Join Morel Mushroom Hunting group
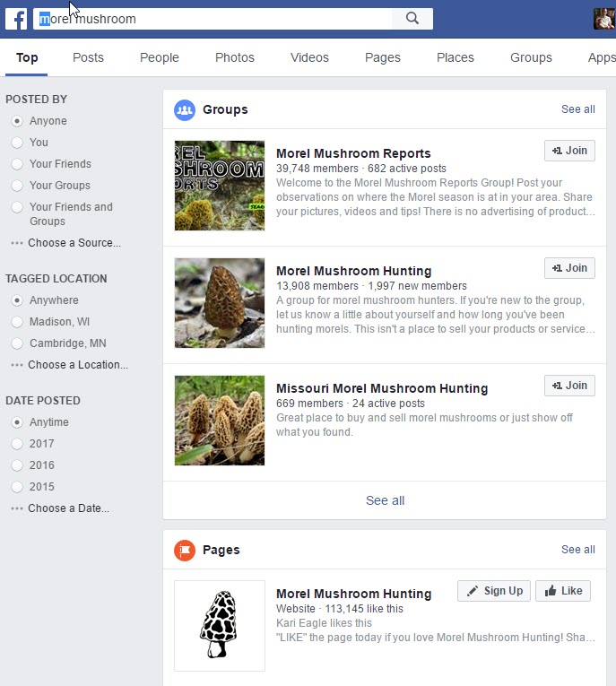 pyautogui.click(x=569, y=268)
